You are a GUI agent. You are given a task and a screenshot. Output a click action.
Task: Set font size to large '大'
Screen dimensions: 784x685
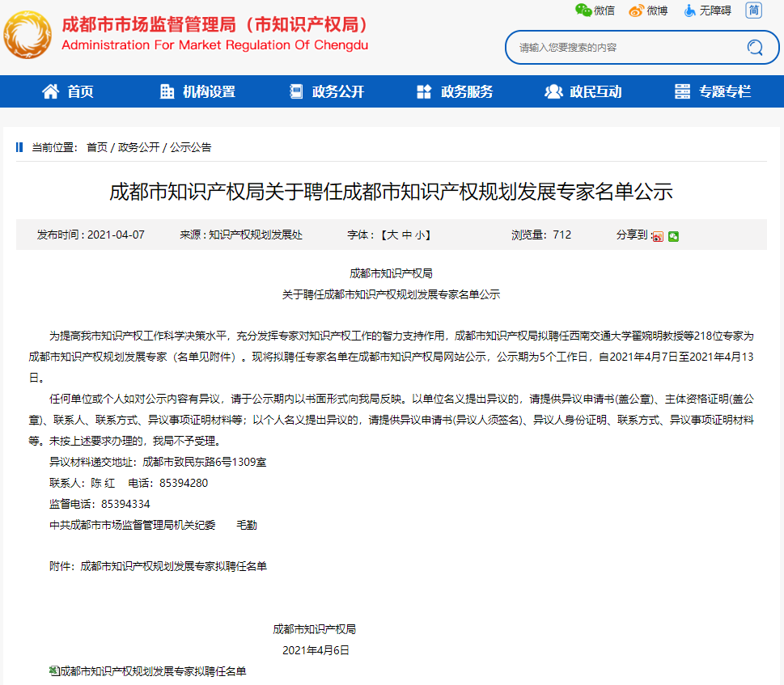click(392, 235)
